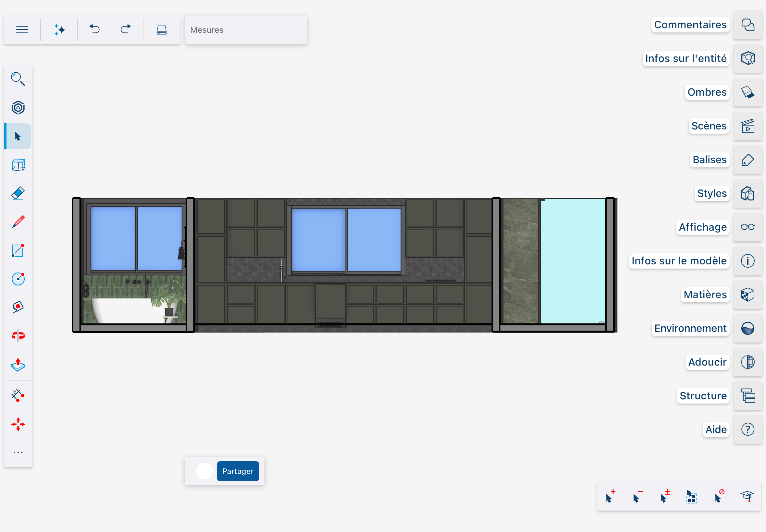Viewport: 766px width, 532px height.
Task: Select the red Pencil line tool
Action: tap(18, 222)
